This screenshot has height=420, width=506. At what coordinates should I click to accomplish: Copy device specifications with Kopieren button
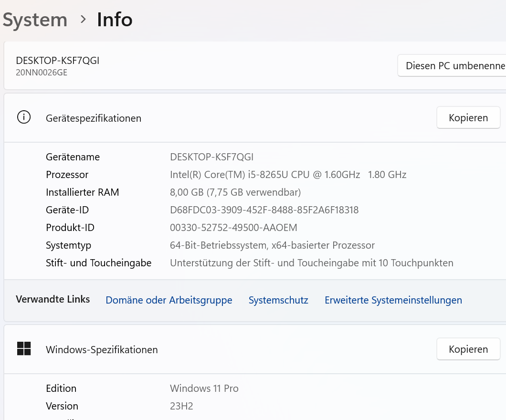[468, 118]
